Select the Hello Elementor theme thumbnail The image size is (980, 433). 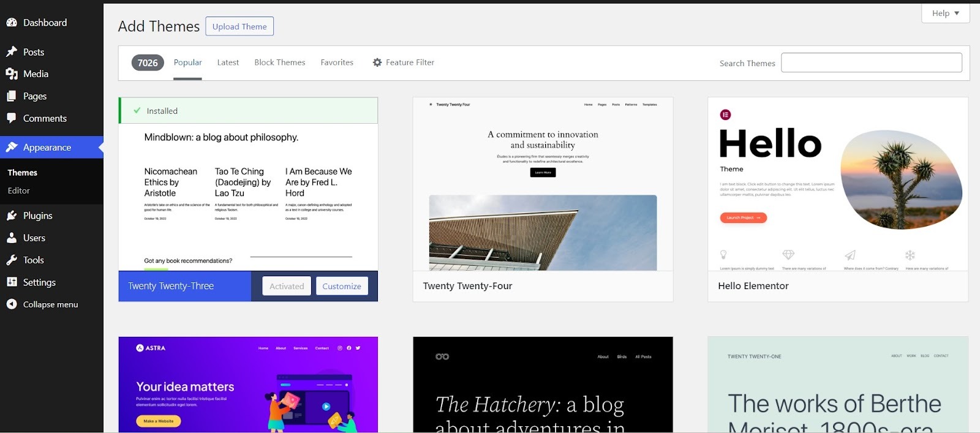tap(837, 184)
